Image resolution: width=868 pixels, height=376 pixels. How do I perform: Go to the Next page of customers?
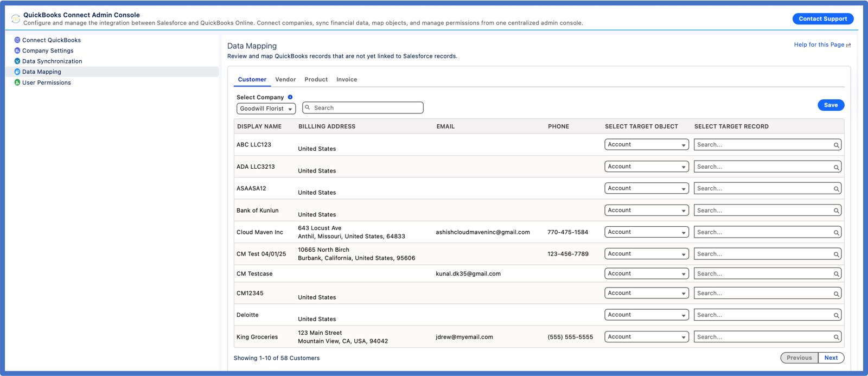coord(831,358)
